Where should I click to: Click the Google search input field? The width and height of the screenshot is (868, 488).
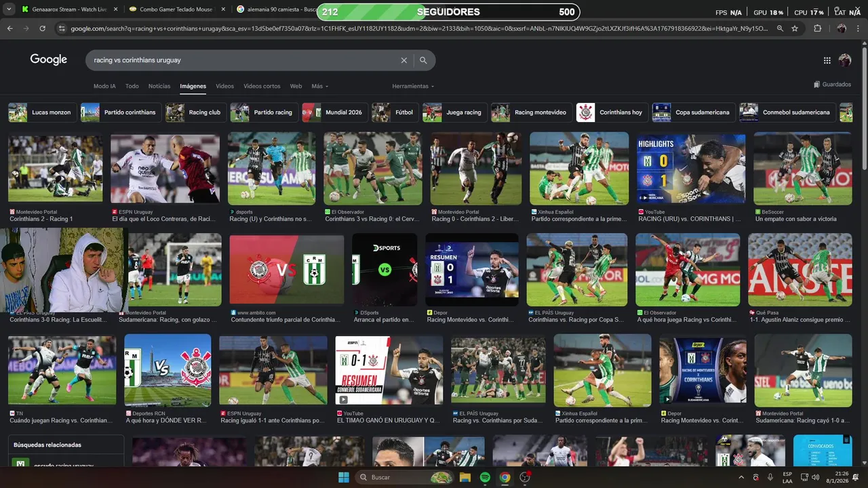(x=244, y=60)
